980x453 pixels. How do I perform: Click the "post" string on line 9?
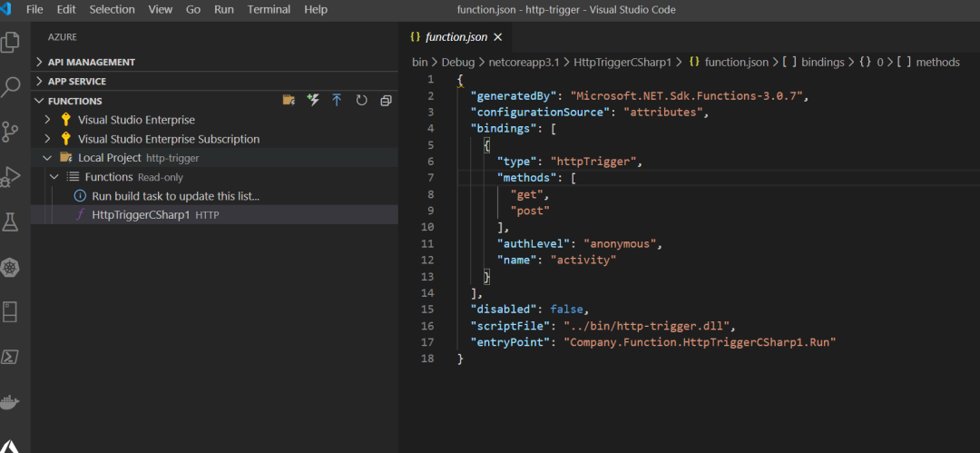pos(531,211)
